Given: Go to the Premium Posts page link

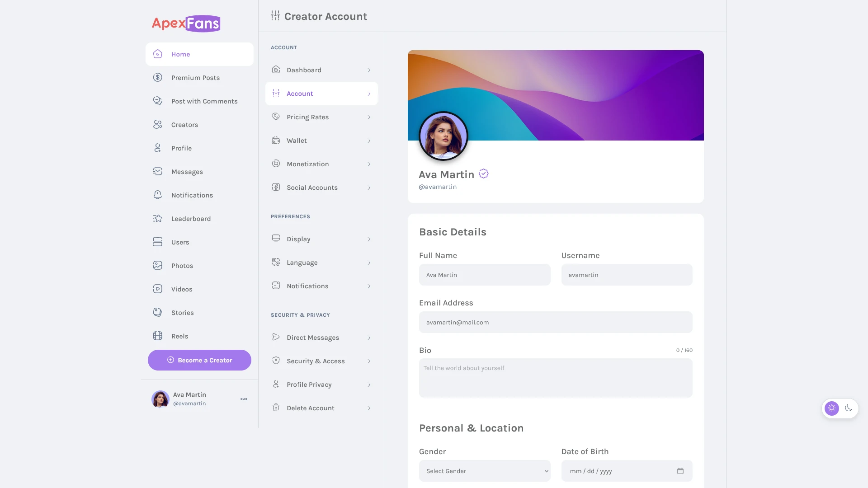Looking at the screenshot, I should tap(199, 78).
